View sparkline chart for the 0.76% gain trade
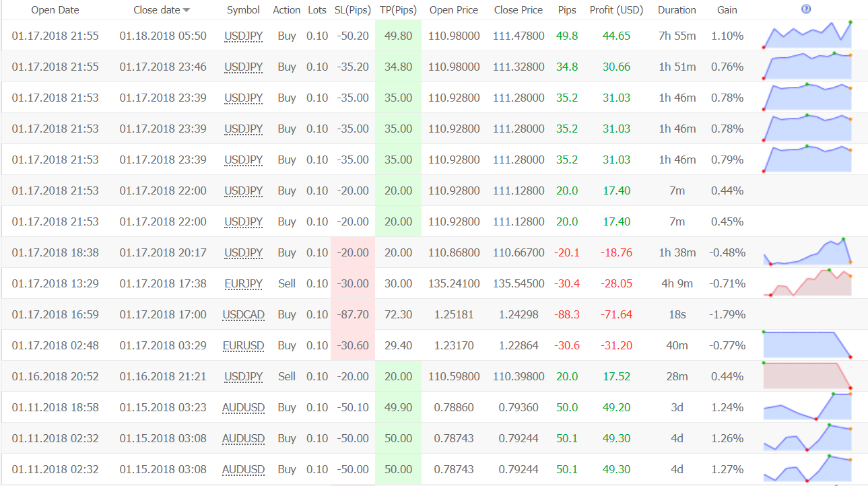Screen dimensions: 868x486 807,66
